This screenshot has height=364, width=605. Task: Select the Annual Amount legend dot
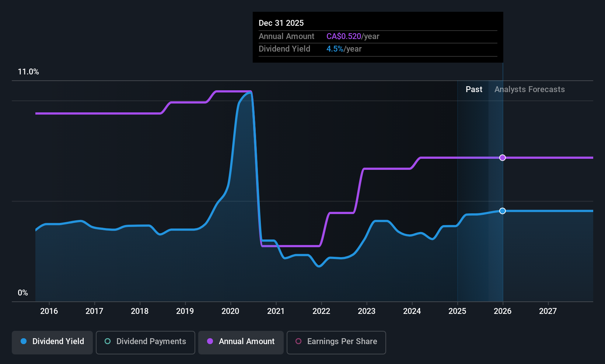pyautogui.click(x=210, y=342)
